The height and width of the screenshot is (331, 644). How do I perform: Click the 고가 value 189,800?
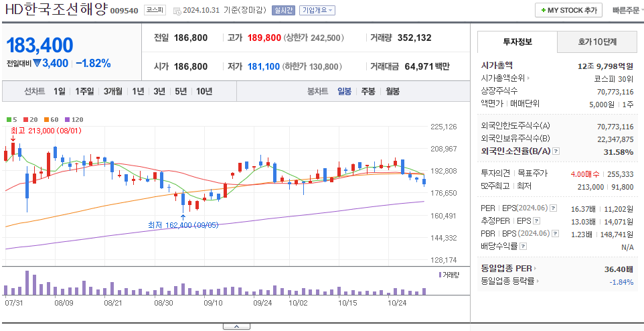[264, 38]
